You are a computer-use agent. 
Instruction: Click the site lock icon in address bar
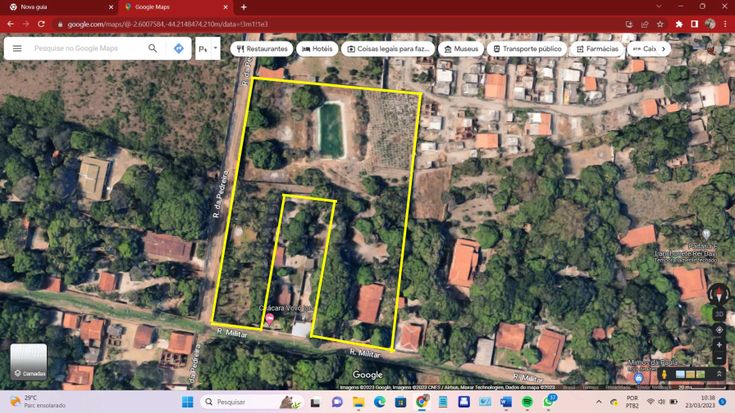click(60, 24)
